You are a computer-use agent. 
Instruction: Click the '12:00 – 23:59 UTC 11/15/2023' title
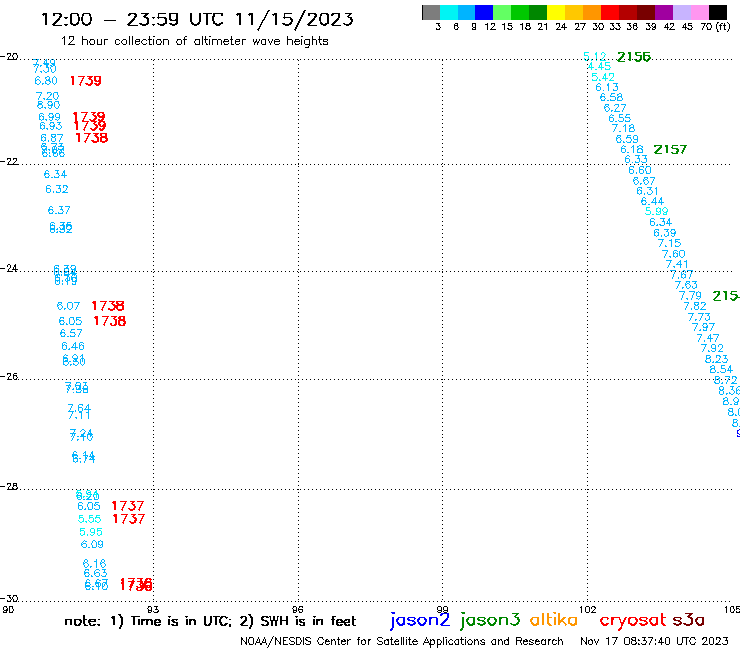(x=197, y=19)
